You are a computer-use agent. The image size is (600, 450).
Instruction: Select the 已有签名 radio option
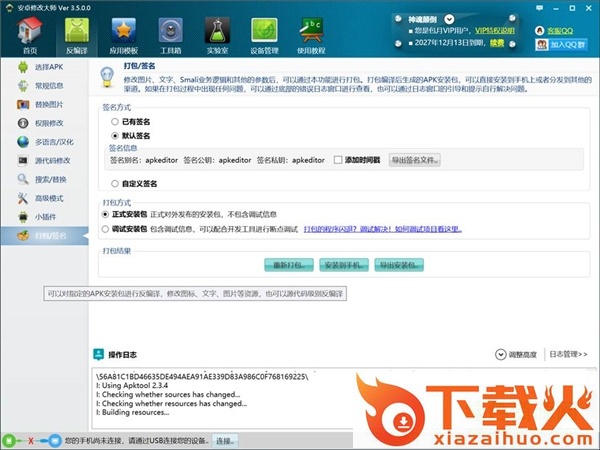(x=115, y=120)
